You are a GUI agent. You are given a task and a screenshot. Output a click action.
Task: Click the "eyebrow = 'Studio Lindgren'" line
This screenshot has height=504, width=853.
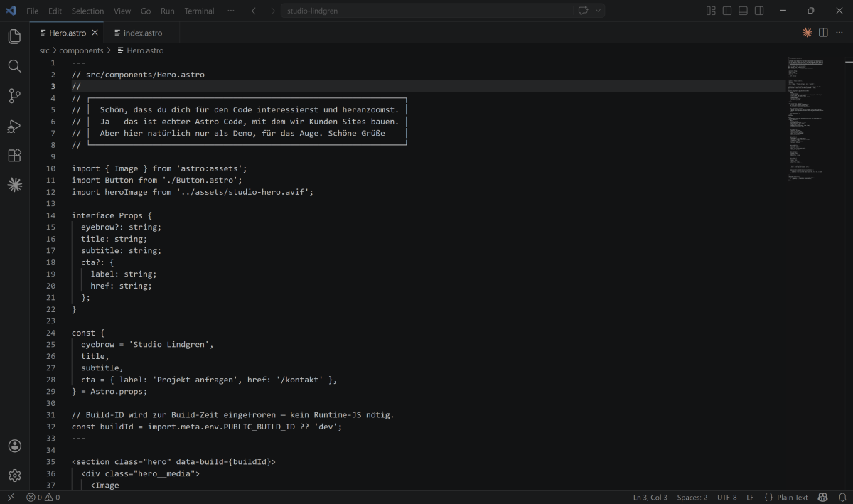click(x=147, y=344)
